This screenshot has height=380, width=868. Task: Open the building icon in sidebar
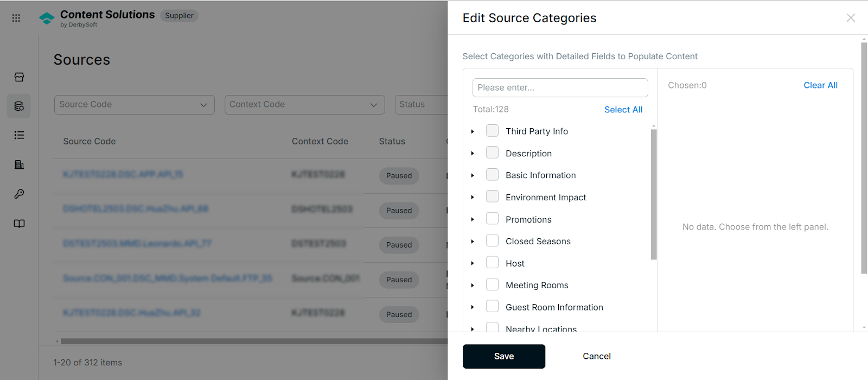pos(19,164)
